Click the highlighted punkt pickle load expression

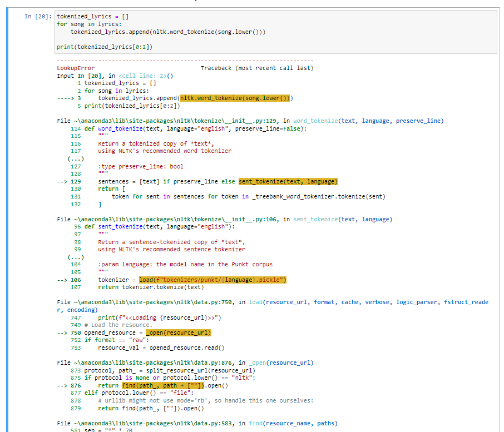point(215,280)
